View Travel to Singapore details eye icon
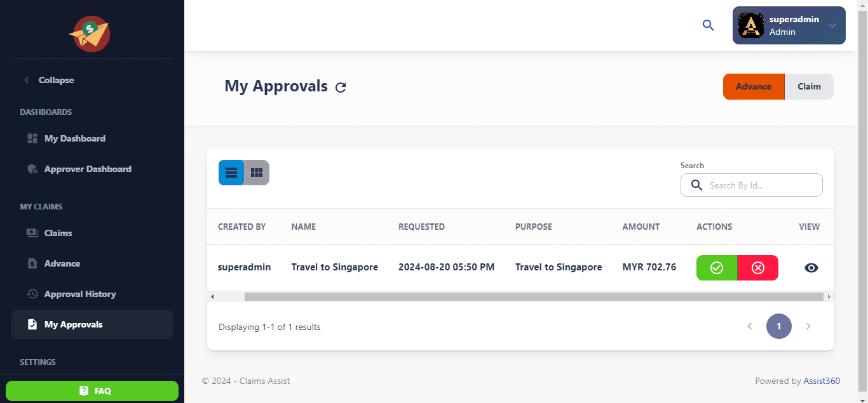This screenshot has height=403, width=868. click(811, 268)
